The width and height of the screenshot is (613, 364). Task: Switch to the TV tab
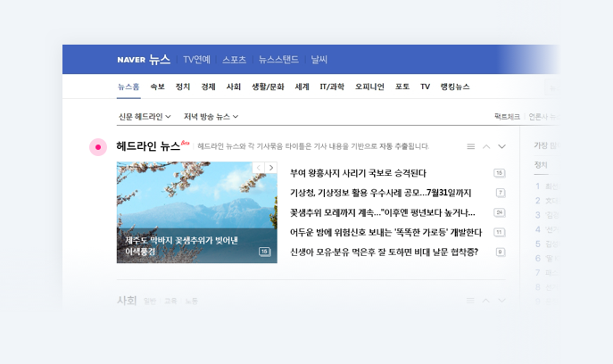[425, 87]
